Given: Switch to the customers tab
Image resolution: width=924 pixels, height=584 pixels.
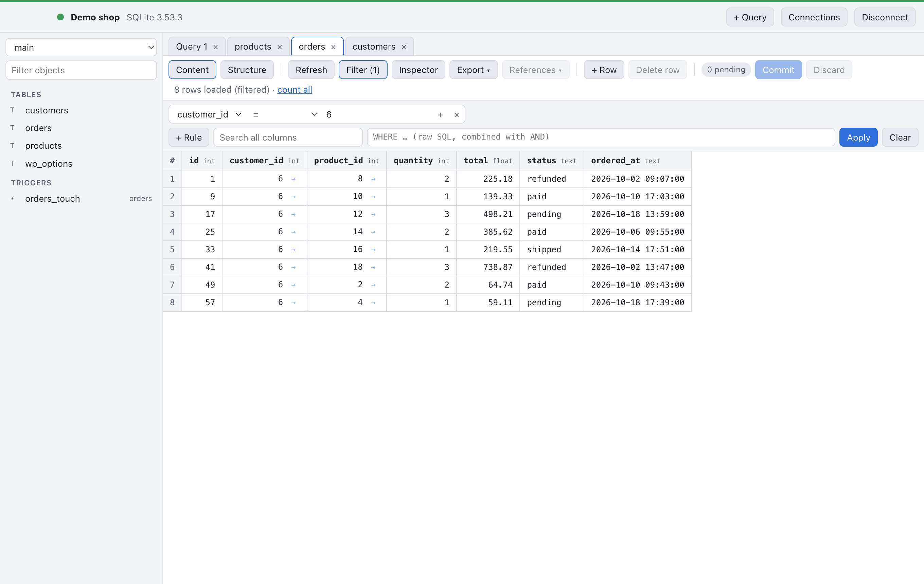Looking at the screenshot, I should [374, 47].
